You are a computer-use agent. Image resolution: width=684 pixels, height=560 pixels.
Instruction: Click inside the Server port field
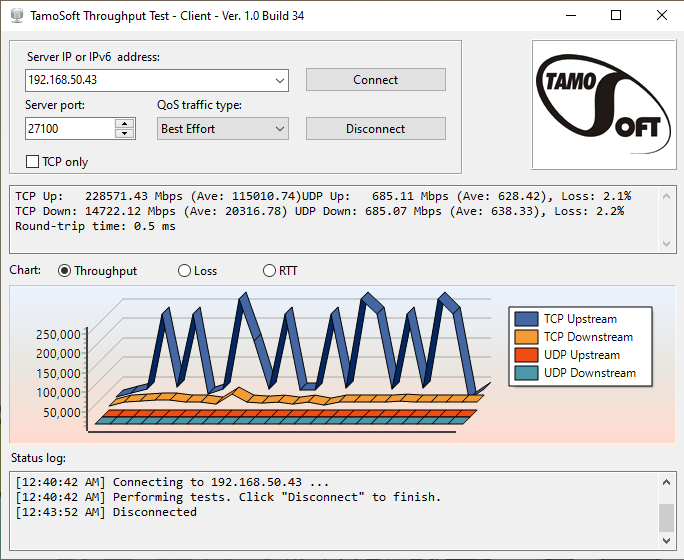[68, 129]
